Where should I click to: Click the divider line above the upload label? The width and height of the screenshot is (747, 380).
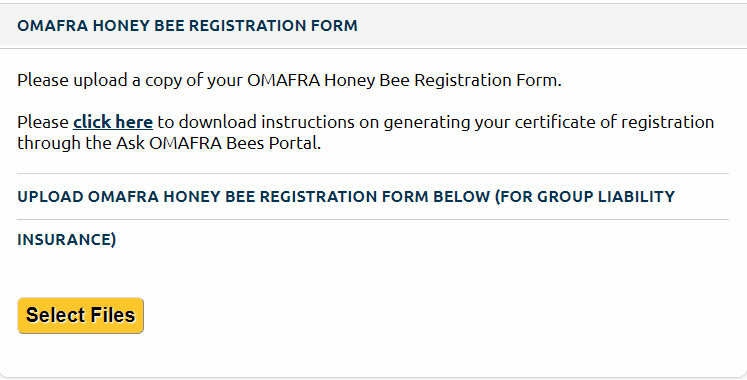(x=373, y=174)
